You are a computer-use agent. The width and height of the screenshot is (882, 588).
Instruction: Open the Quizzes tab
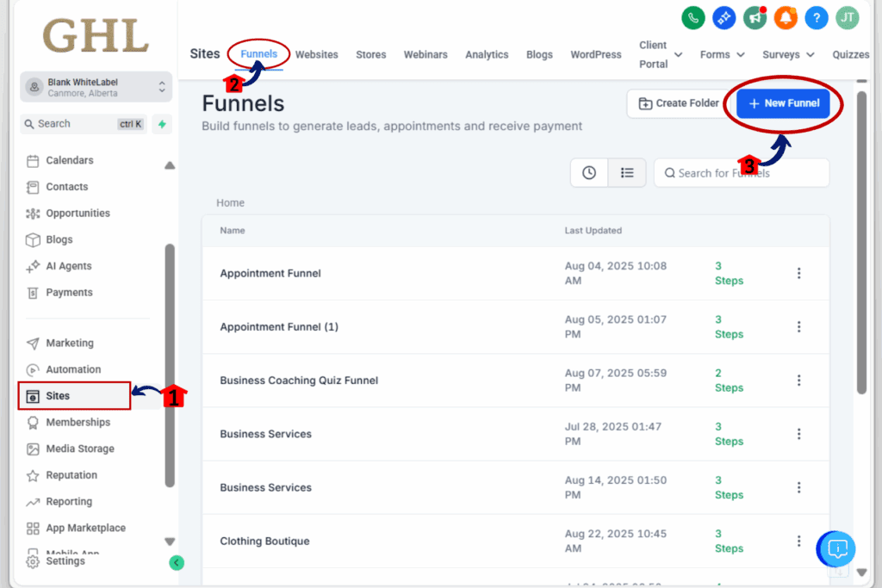click(850, 54)
